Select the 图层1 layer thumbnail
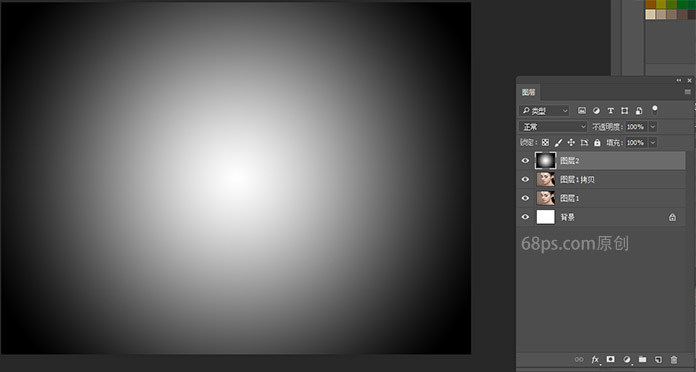The height and width of the screenshot is (372, 696). [546, 198]
